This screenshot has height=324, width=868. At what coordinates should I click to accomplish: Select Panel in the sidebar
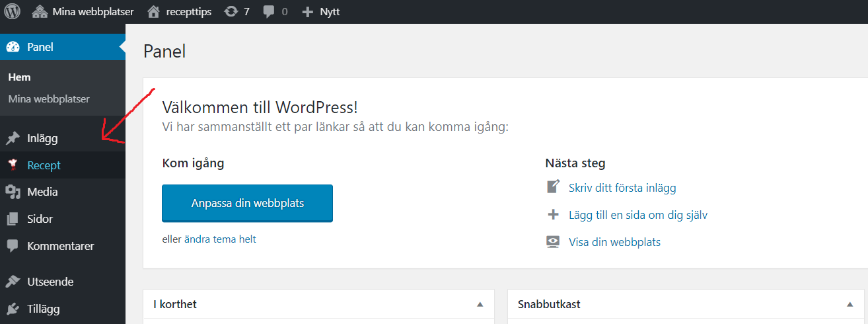coord(63,47)
